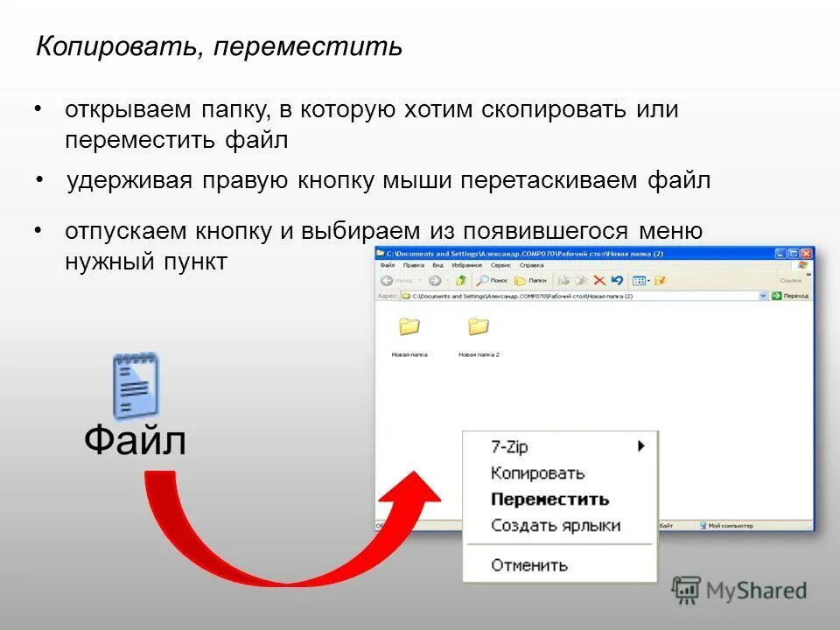This screenshot has width=840, height=630.
Task: Open the Справка menu
Action: 531,265
